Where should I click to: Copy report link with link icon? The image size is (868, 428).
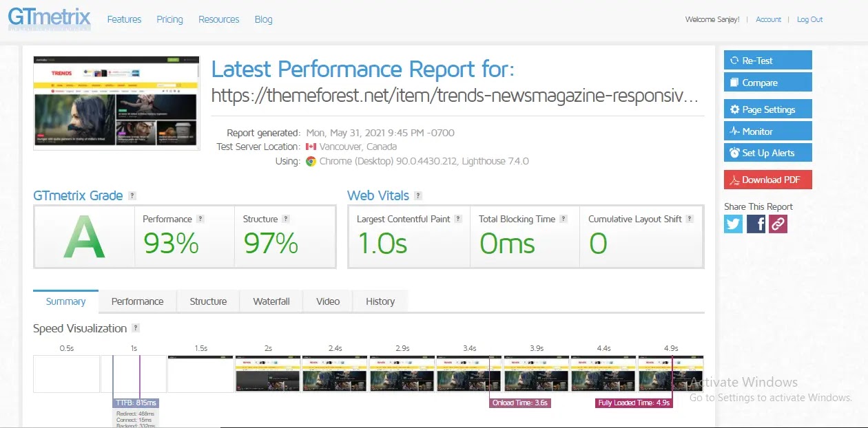tap(778, 224)
